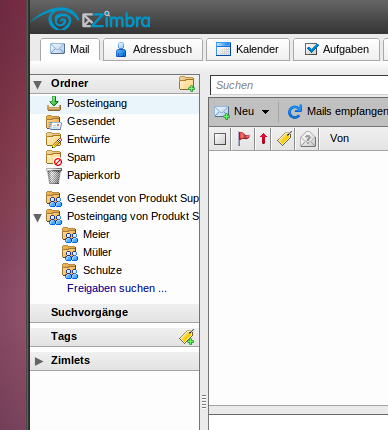Click the Posteingang inbox icon

click(54, 103)
